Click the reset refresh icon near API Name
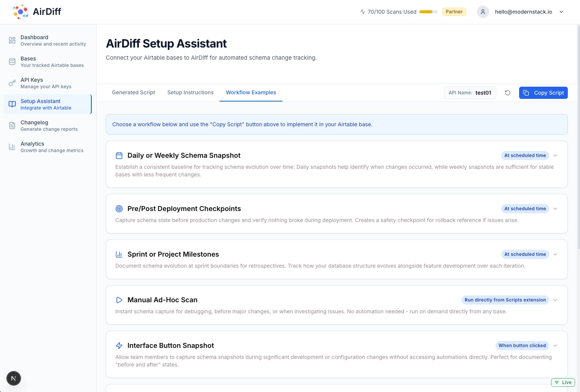 pos(508,93)
